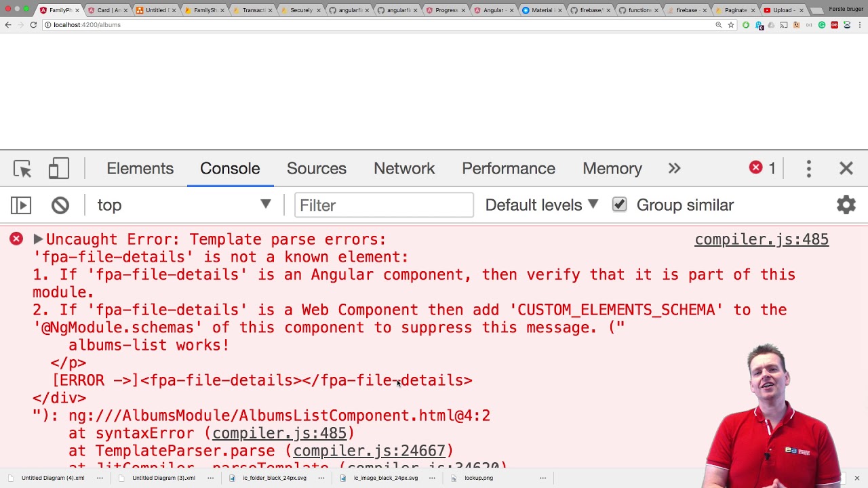Image resolution: width=868 pixels, height=488 pixels.
Task: Open the Network tab
Action: pyautogui.click(x=404, y=169)
